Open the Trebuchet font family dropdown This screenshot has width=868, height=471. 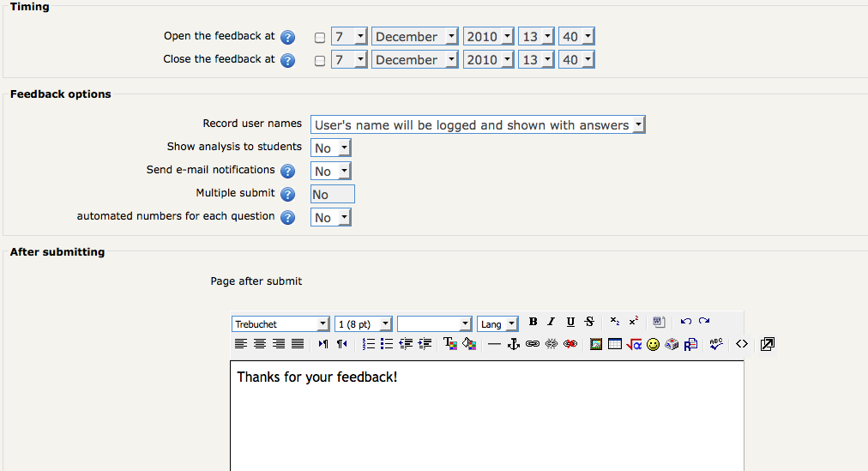pyautogui.click(x=280, y=324)
